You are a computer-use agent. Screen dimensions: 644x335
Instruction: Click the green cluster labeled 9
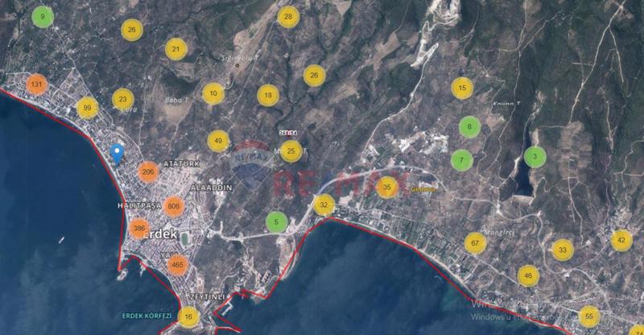point(42,16)
